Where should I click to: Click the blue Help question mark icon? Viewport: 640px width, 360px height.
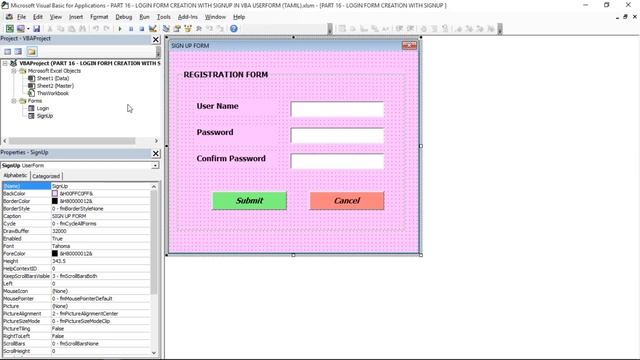point(233,29)
